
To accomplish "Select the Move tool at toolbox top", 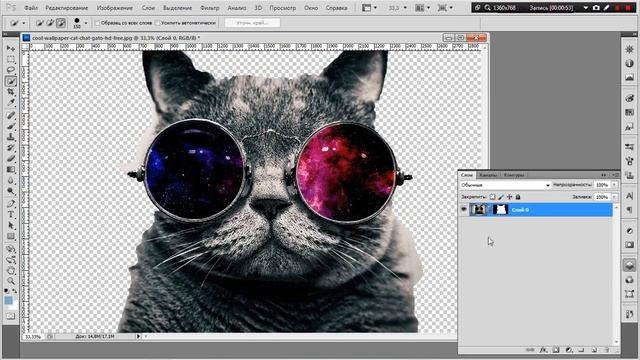I will (x=11, y=48).
